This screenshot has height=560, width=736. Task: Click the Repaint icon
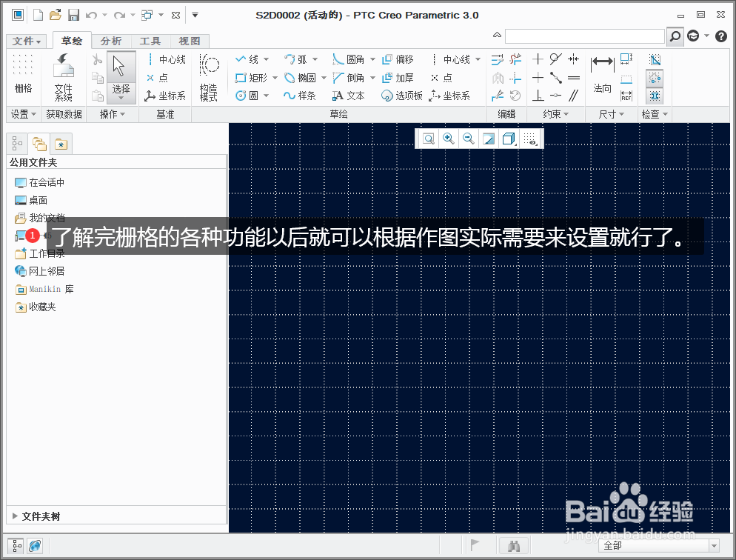click(x=489, y=139)
